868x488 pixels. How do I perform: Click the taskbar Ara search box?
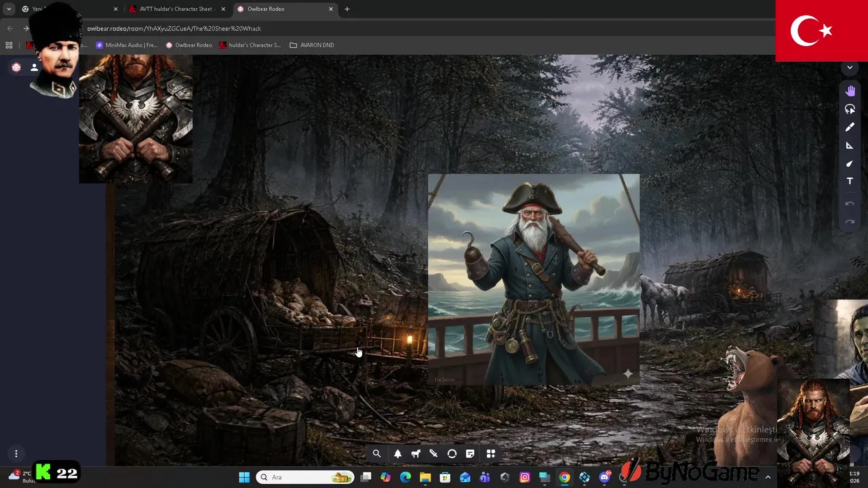point(305,477)
